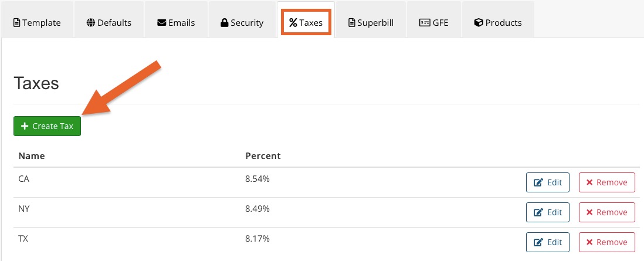The image size is (644, 261).
Task: Remove the TX tax entry
Action: click(606, 242)
